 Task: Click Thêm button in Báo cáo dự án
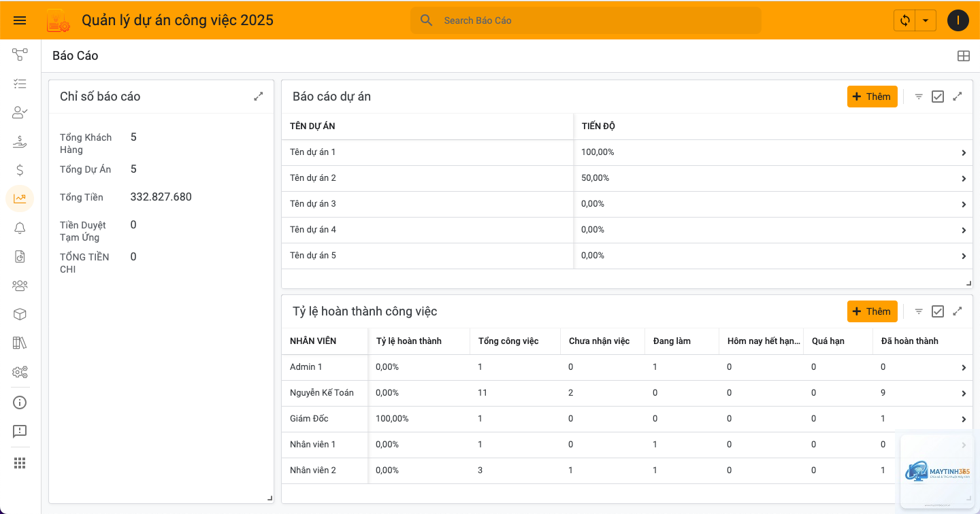click(x=872, y=97)
